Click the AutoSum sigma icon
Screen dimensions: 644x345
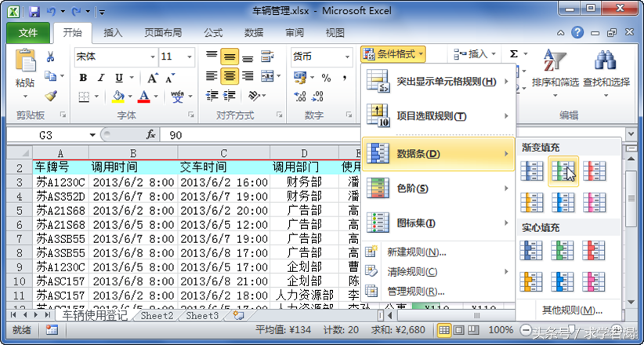514,54
